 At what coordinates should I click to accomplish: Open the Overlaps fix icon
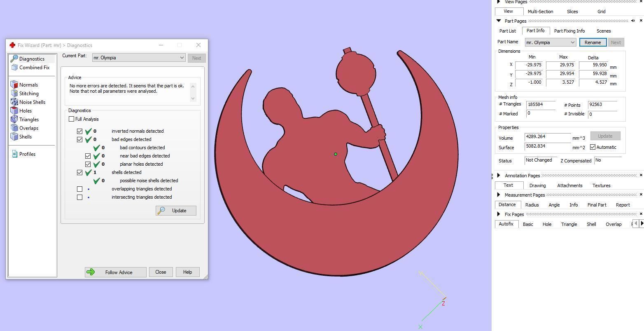(x=14, y=128)
